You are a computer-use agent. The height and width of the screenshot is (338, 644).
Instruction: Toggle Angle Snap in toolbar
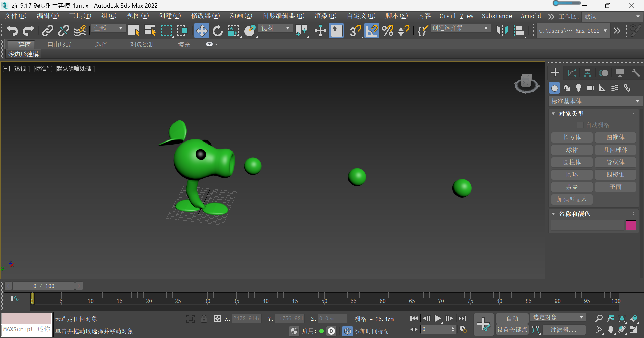tap(372, 31)
